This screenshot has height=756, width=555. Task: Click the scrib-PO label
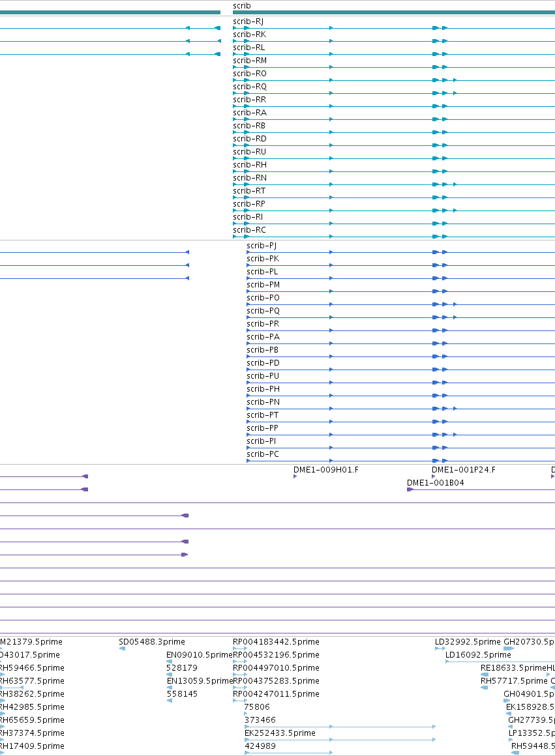tap(263, 297)
